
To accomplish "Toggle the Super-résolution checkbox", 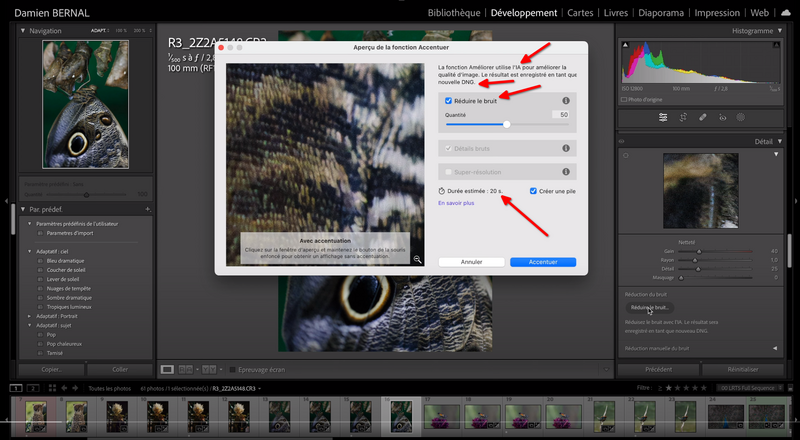I will (x=448, y=172).
